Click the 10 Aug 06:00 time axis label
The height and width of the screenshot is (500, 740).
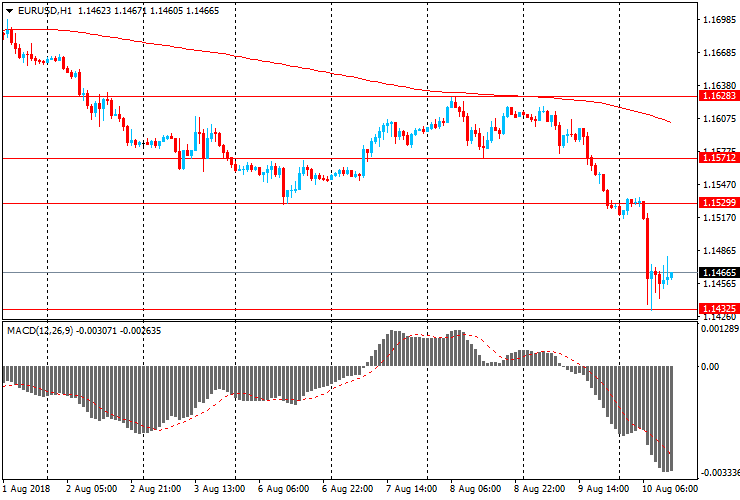tap(670, 489)
